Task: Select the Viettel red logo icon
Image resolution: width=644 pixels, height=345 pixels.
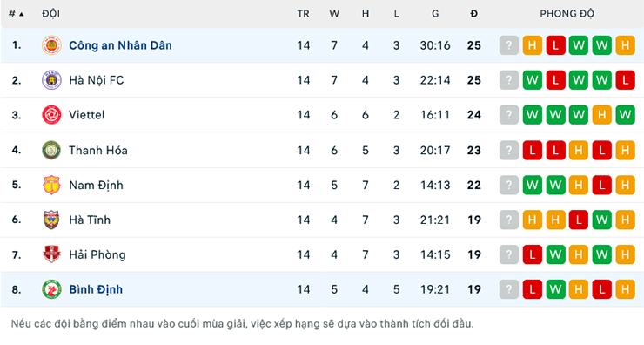Action: point(51,115)
